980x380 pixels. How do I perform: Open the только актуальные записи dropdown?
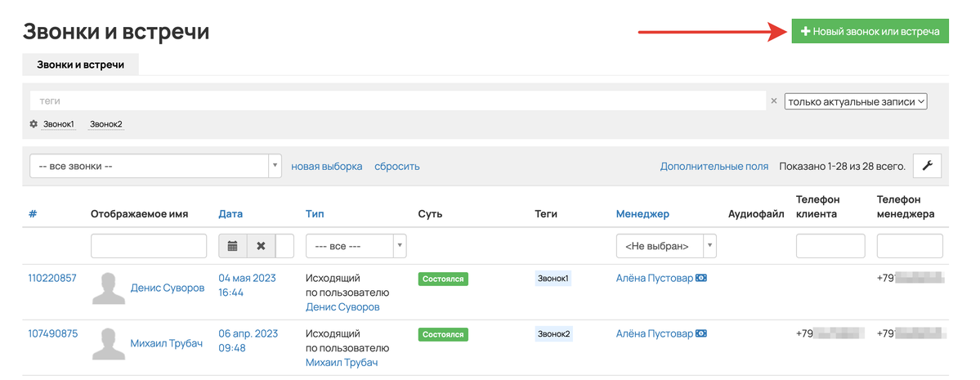pyautogui.click(x=856, y=101)
